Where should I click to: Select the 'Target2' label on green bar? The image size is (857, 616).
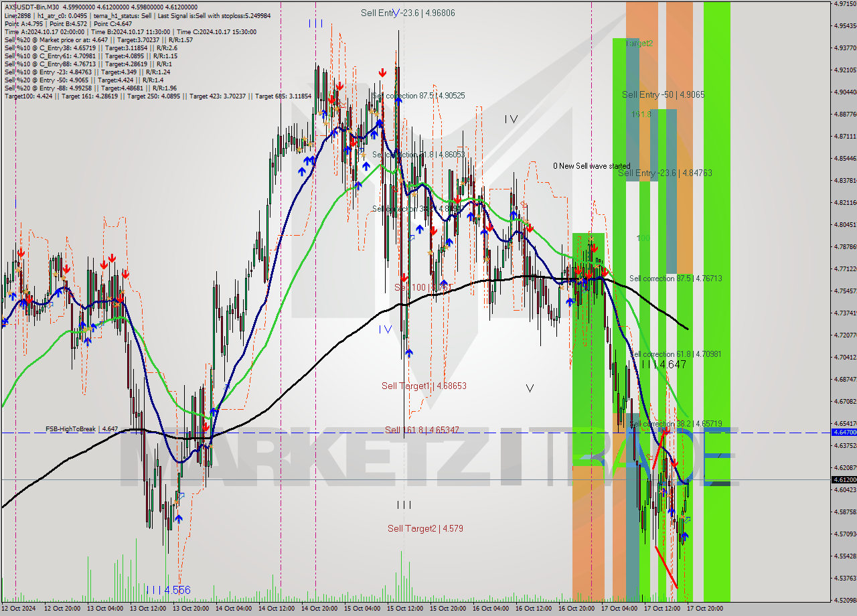(x=639, y=43)
